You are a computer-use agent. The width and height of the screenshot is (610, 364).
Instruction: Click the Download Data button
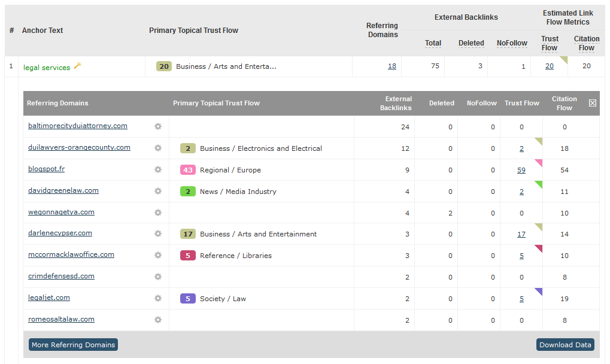click(x=565, y=345)
